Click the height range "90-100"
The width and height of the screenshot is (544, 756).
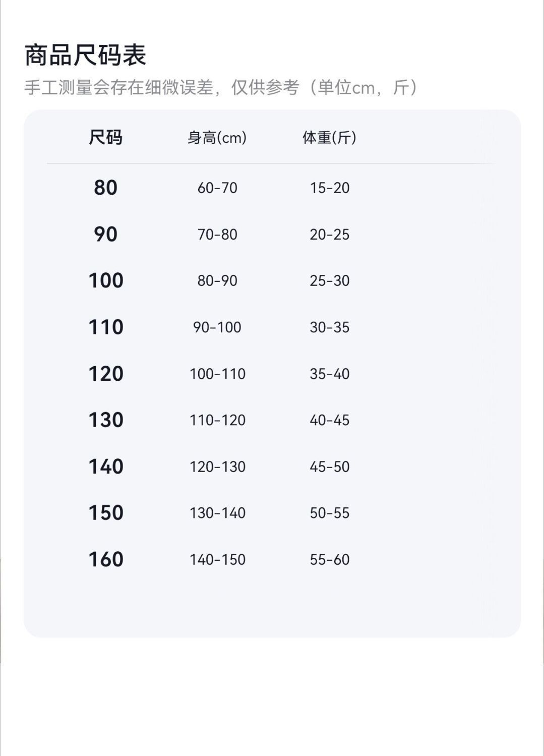coord(217,327)
